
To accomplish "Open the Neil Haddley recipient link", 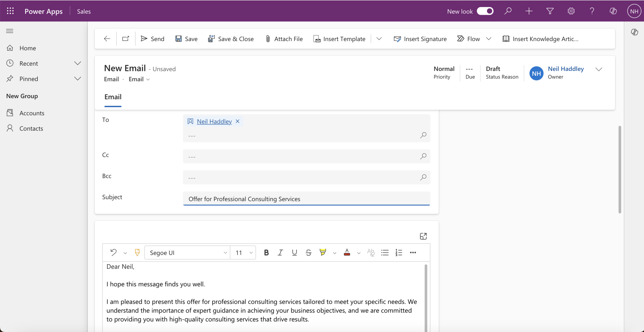I will pyautogui.click(x=214, y=121).
